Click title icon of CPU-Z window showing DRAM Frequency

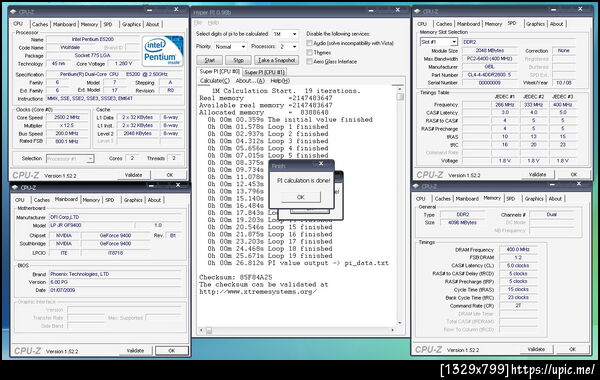416,186
